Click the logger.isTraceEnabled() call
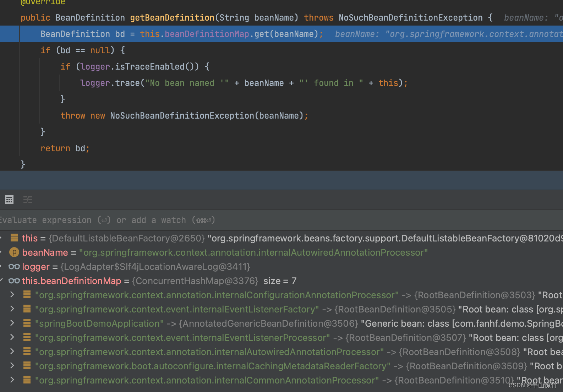The width and height of the screenshot is (563, 392). pos(140,67)
